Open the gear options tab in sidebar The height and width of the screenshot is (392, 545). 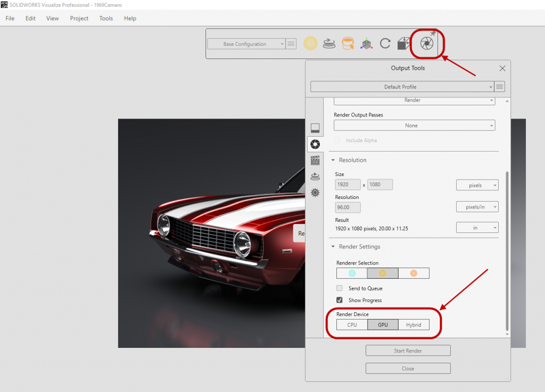click(x=315, y=193)
